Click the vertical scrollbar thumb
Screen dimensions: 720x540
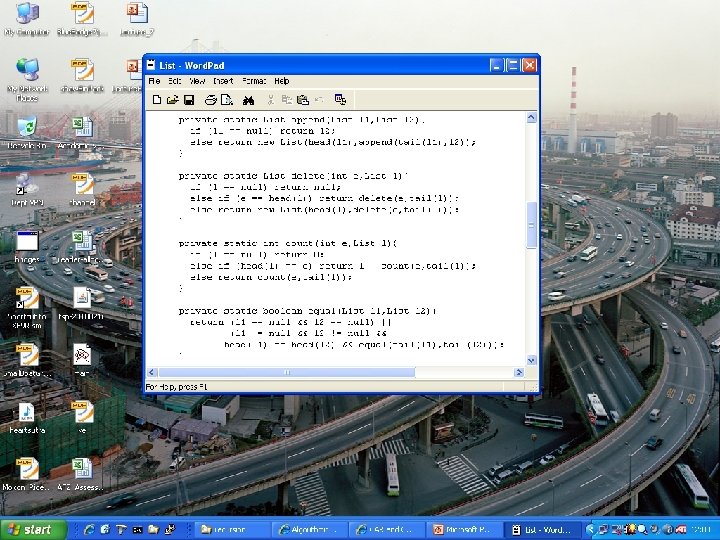click(531, 225)
